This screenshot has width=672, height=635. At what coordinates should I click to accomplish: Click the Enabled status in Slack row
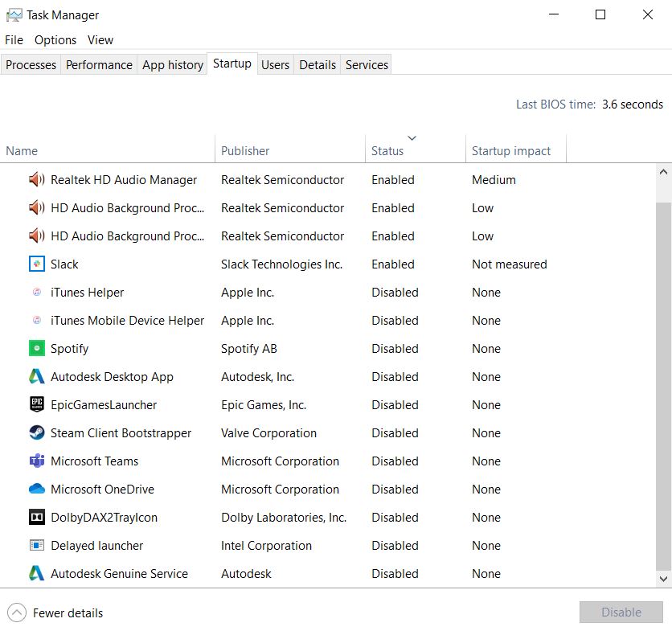click(x=393, y=264)
